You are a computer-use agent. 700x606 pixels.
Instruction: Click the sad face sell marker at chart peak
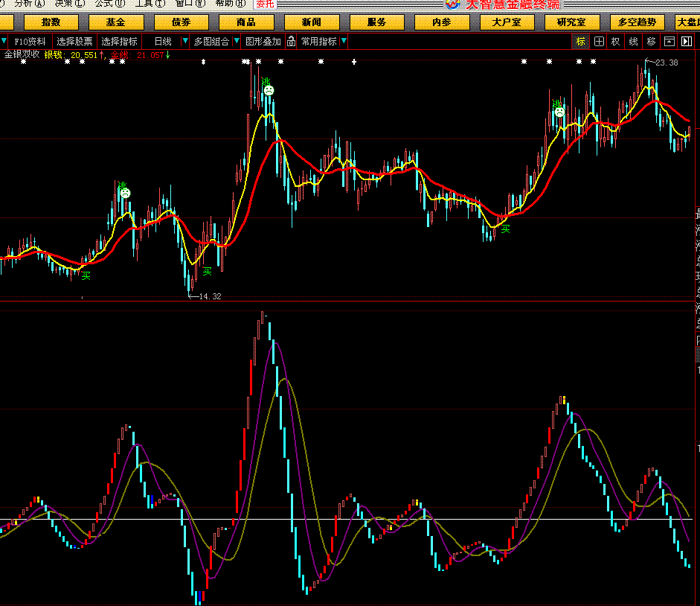pos(268,90)
